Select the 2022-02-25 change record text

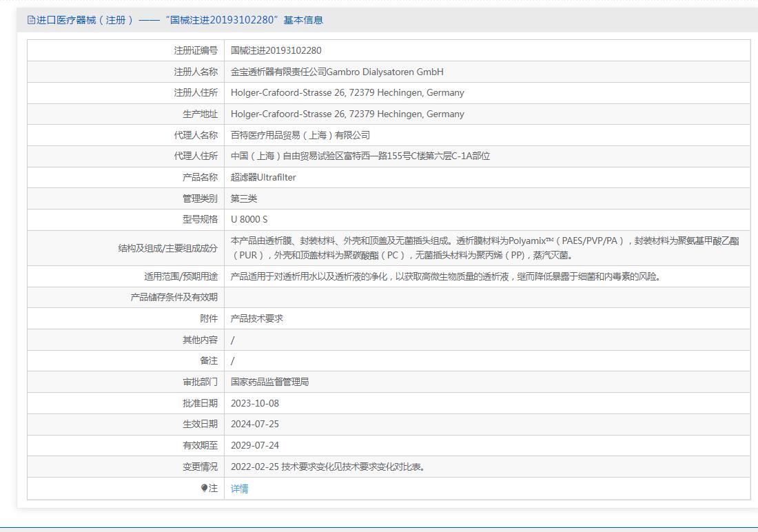pyautogui.click(x=328, y=467)
